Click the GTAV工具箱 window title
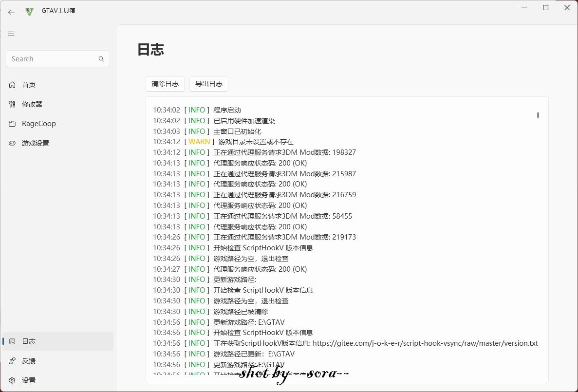578x392 pixels. pyautogui.click(x=58, y=11)
